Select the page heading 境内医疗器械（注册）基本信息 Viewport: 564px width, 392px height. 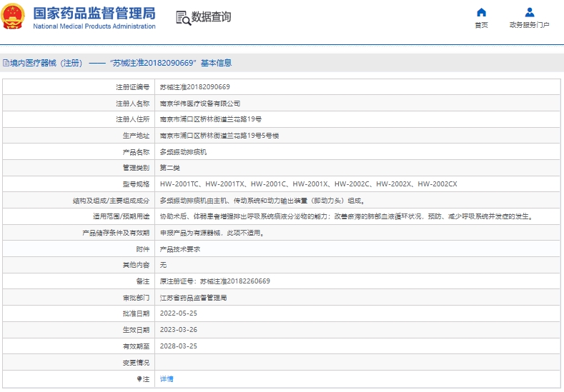click(x=121, y=63)
